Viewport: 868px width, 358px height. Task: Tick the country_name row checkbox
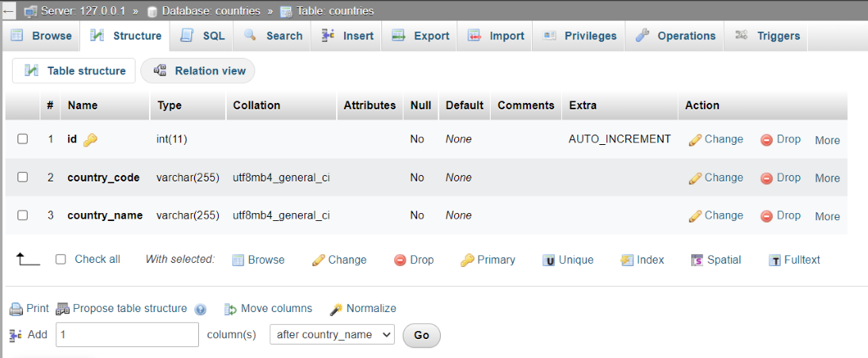23,215
